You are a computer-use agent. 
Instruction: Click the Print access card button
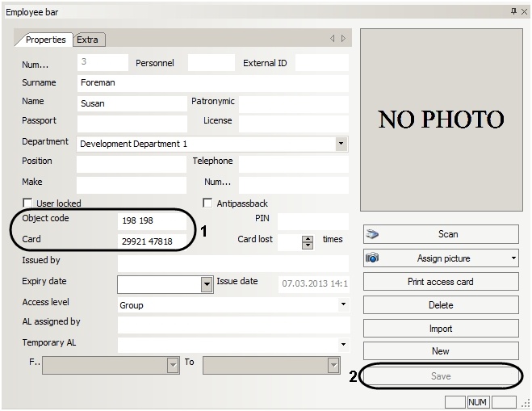pyautogui.click(x=441, y=282)
